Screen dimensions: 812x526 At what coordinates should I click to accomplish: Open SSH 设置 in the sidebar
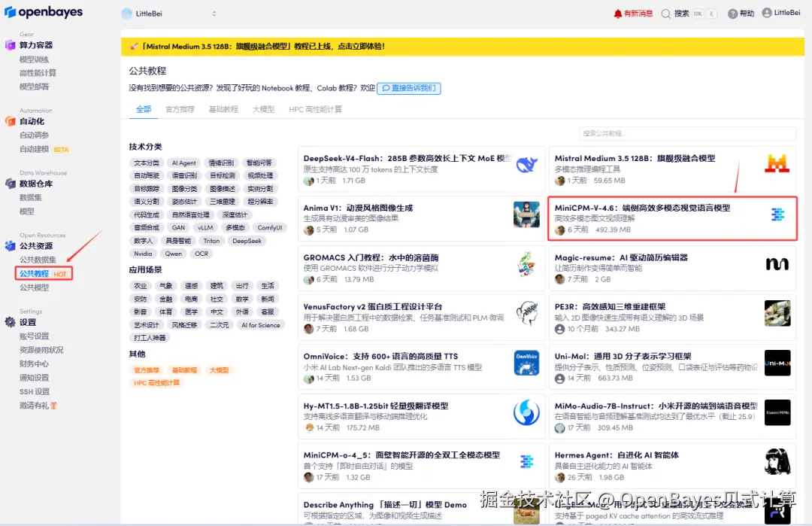(x=34, y=392)
